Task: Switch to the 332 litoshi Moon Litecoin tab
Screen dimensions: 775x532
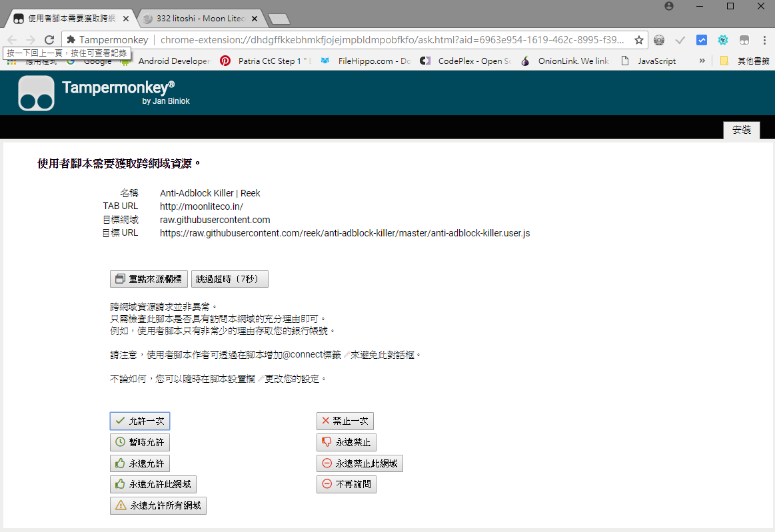Action: tap(200, 18)
